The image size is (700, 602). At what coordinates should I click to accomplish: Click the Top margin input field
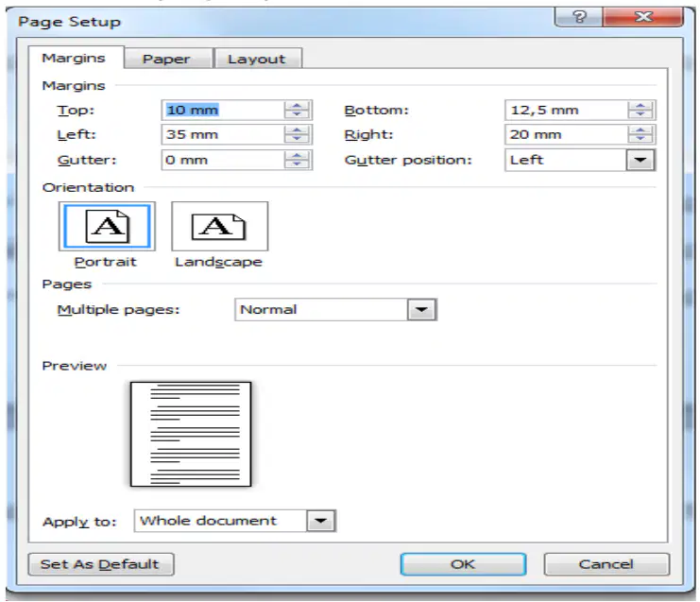223,110
